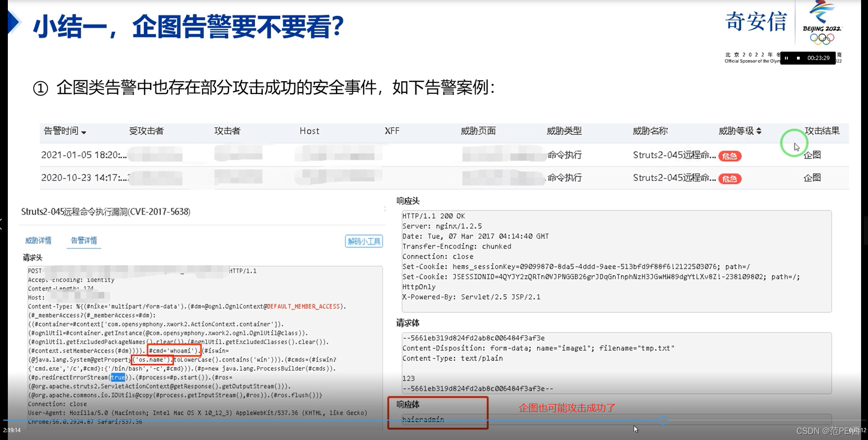Click the #cmd='whoami' payload text
This screenshot has height=440, width=868.
coord(174,351)
